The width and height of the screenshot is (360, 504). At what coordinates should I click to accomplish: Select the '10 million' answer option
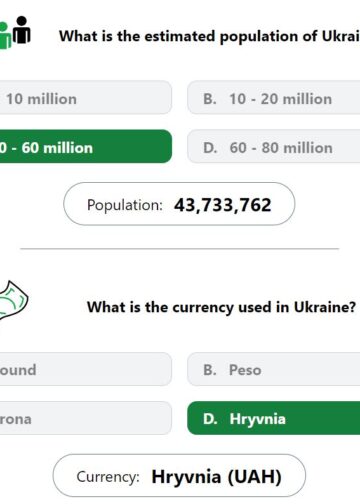point(86,97)
